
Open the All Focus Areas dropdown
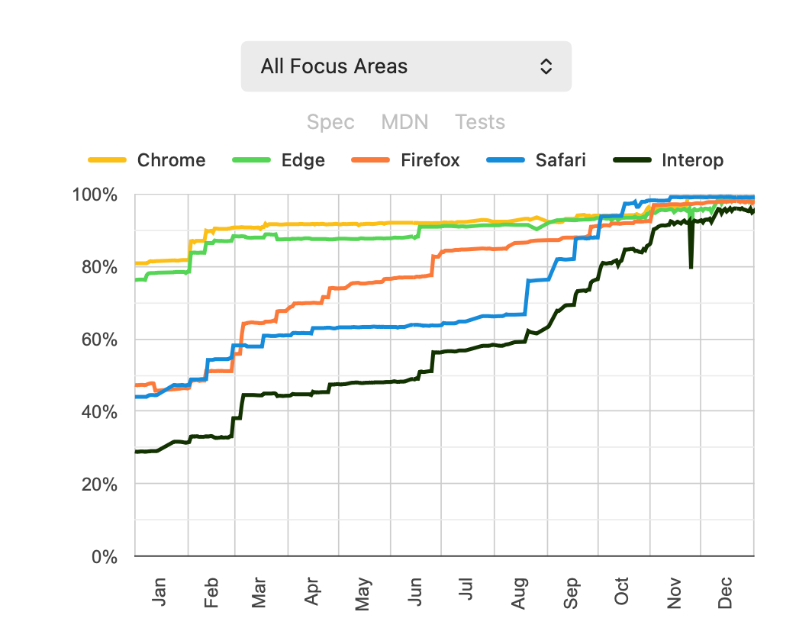405,66
